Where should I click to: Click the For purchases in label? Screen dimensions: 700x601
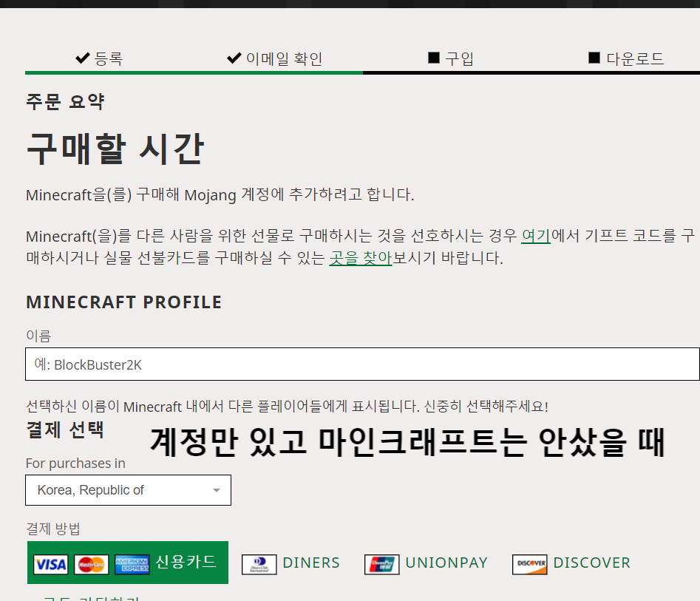pos(75,464)
